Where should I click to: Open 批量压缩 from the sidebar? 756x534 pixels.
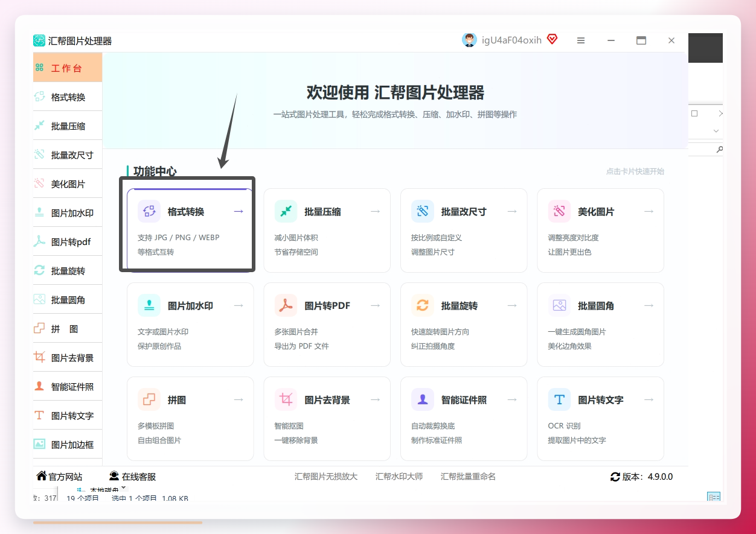coord(68,126)
